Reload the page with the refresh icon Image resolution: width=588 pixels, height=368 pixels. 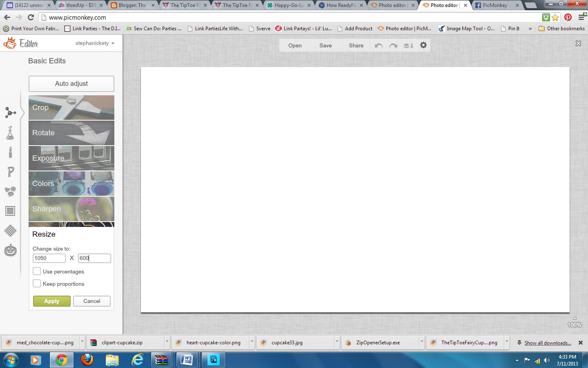point(31,17)
